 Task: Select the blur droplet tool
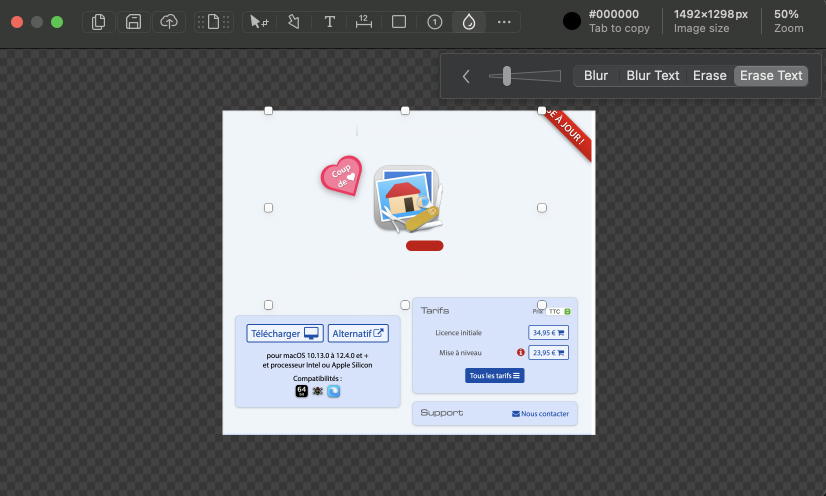click(468, 22)
